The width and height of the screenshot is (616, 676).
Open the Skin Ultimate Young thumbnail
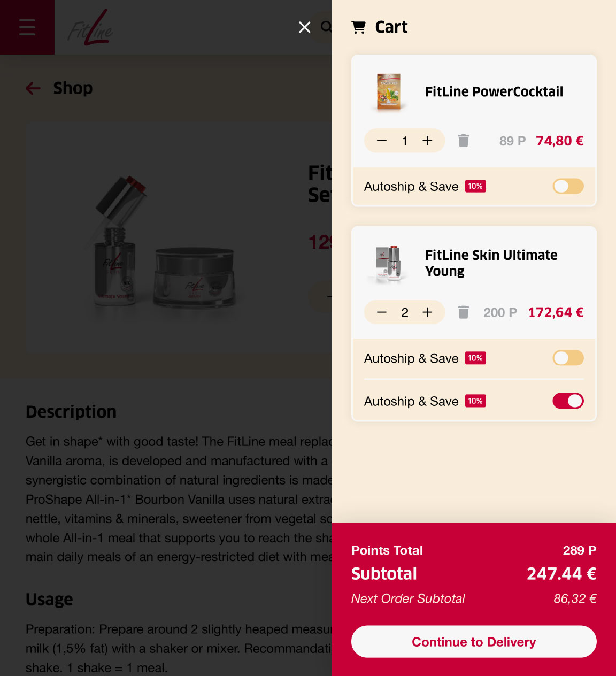tap(389, 263)
